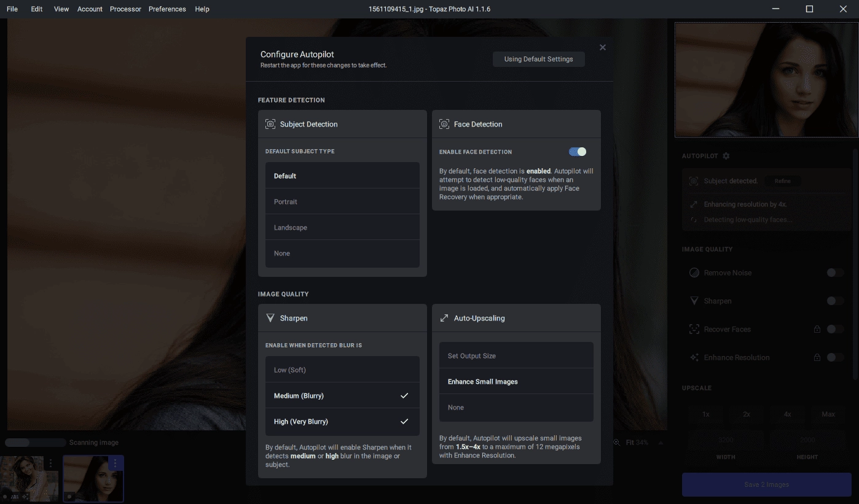This screenshot has height=504, width=859.
Task: Click the zoom magnifier icon near Fit
Action: (x=617, y=442)
